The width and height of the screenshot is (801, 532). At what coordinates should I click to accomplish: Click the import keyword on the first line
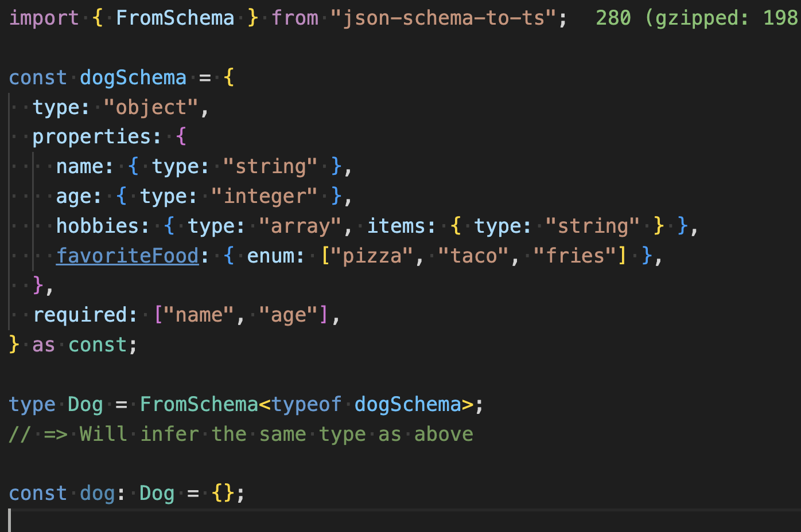44,18
